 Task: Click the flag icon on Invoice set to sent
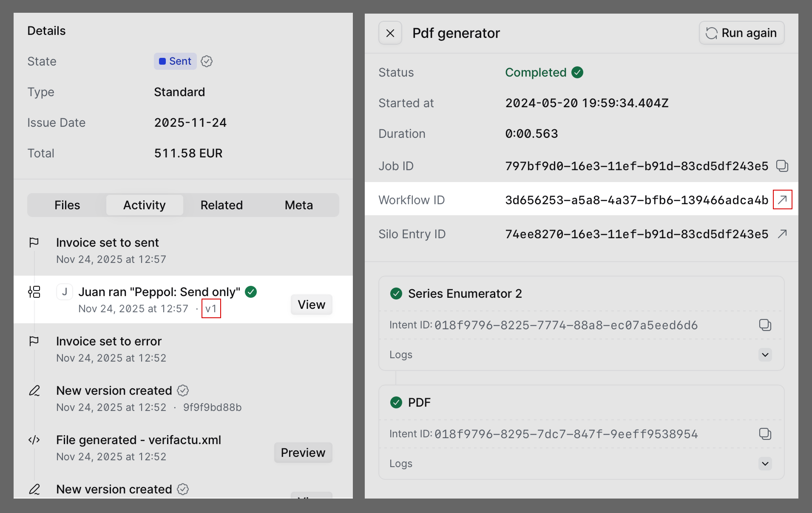pyautogui.click(x=34, y=242)
